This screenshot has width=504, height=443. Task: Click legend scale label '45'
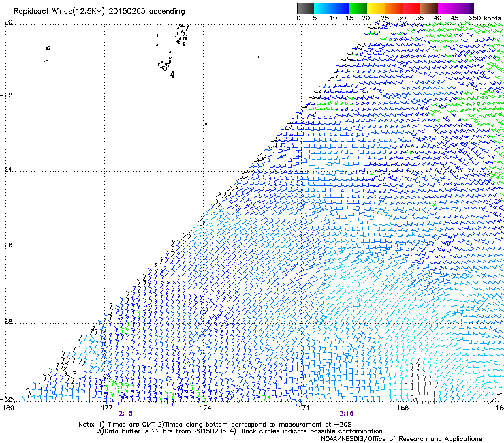454,18
